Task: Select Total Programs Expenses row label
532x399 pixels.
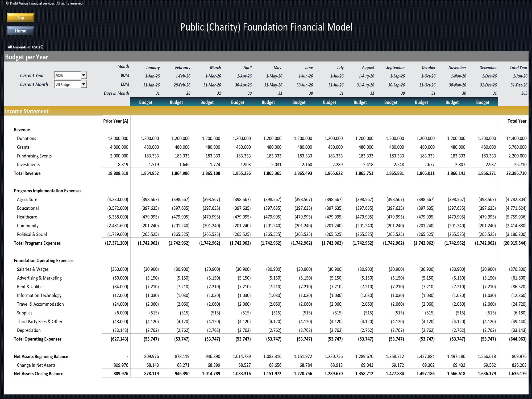Action: tap(37, 243)
